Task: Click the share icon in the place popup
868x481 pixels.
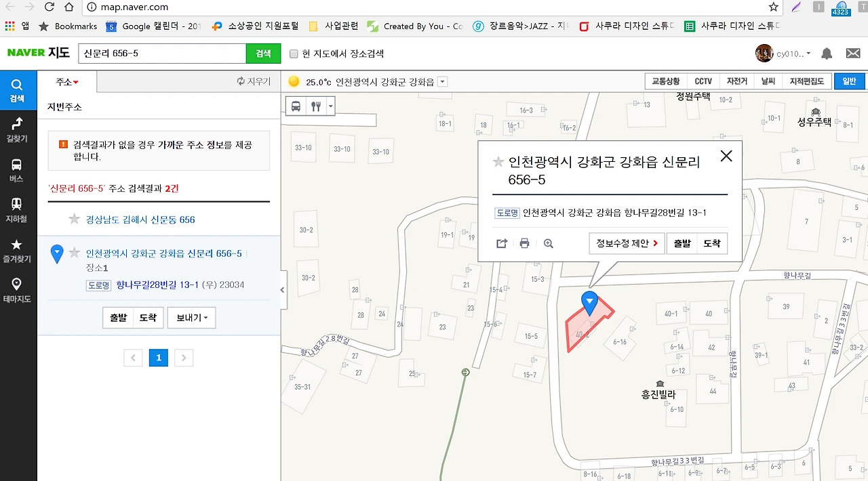Action: [501, 243]
